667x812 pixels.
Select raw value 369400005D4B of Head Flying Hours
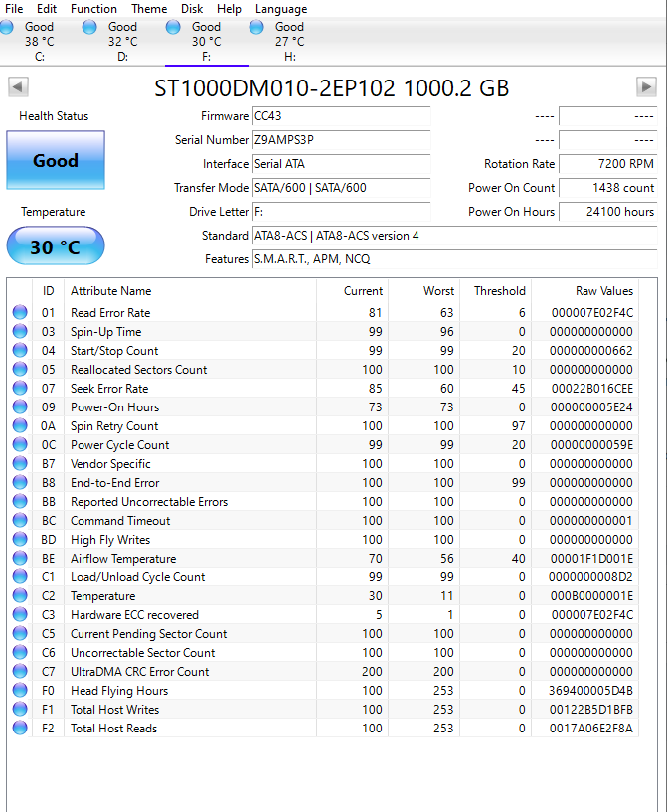590,691
